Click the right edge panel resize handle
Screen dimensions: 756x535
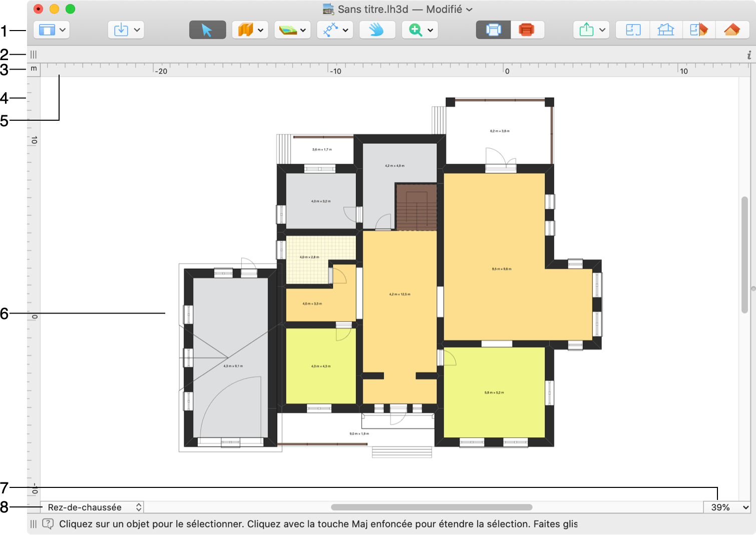[753, 289]
